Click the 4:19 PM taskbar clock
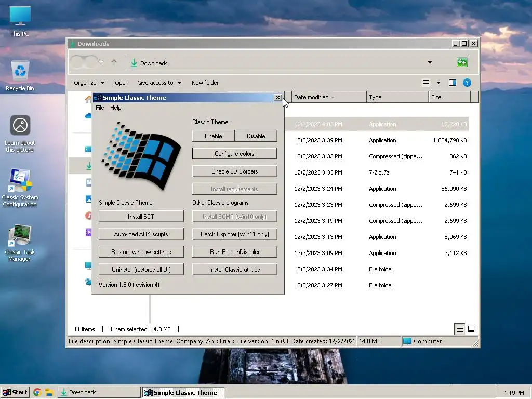 (513, 393)
